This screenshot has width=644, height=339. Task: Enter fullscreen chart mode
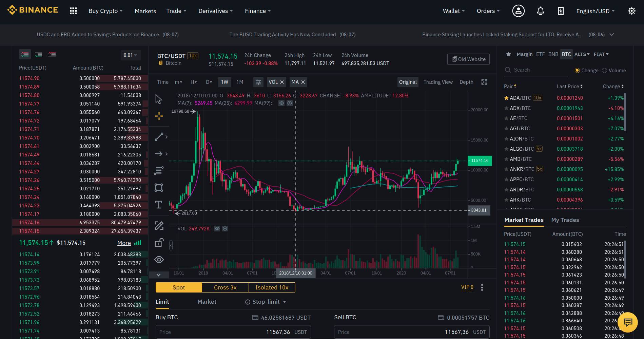tap(484, 82)
